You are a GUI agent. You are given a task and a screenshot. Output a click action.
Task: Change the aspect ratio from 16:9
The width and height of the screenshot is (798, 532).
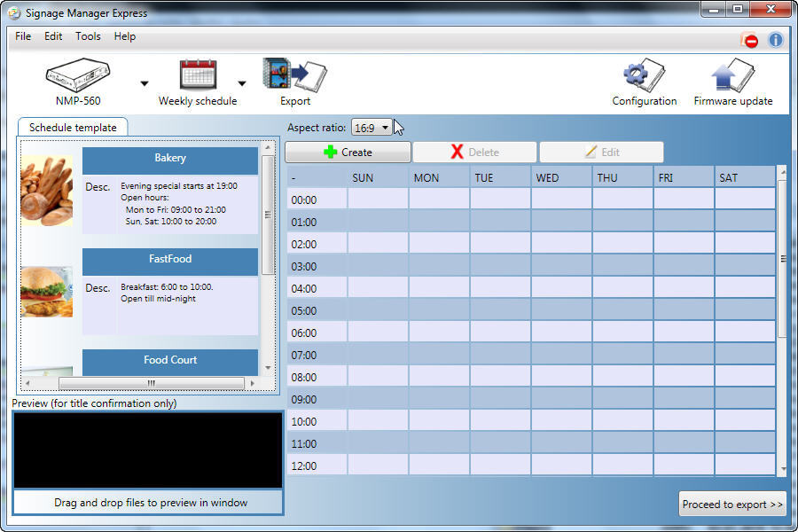(372, 127)
